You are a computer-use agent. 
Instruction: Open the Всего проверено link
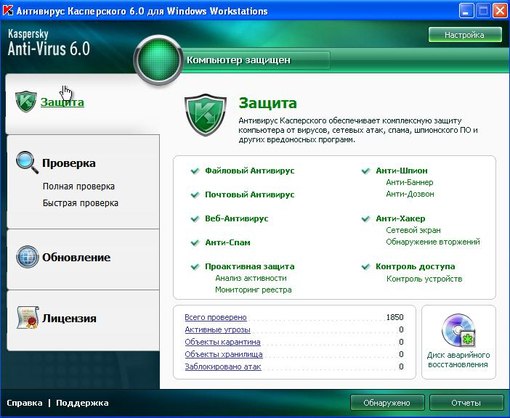tap(216, 317)
